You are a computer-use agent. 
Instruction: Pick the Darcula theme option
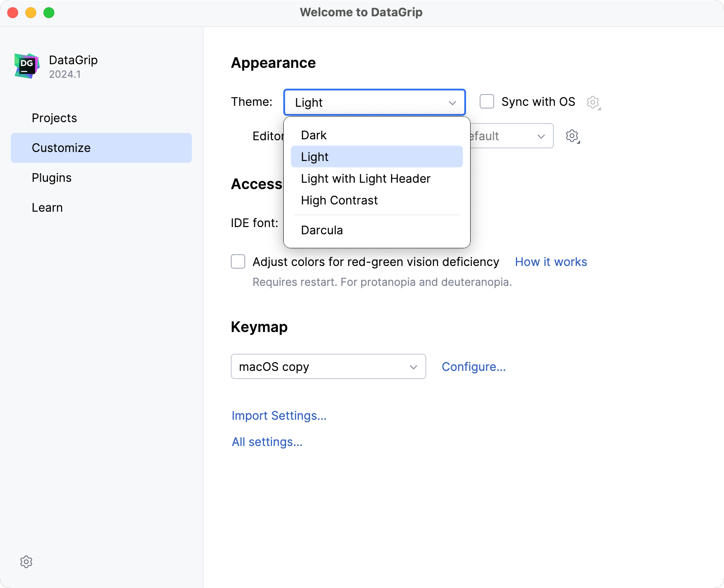coord(322,230)
